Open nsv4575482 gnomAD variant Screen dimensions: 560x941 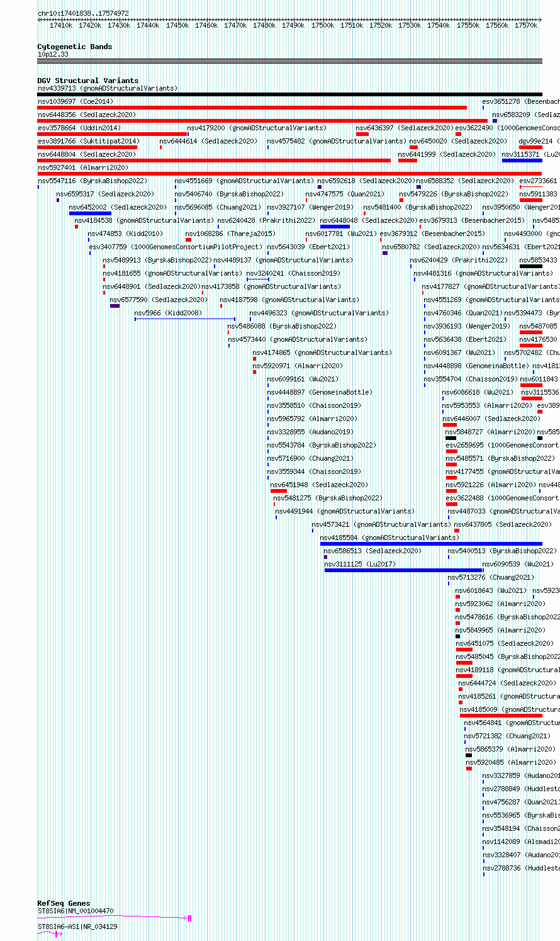tap(337, 141)
